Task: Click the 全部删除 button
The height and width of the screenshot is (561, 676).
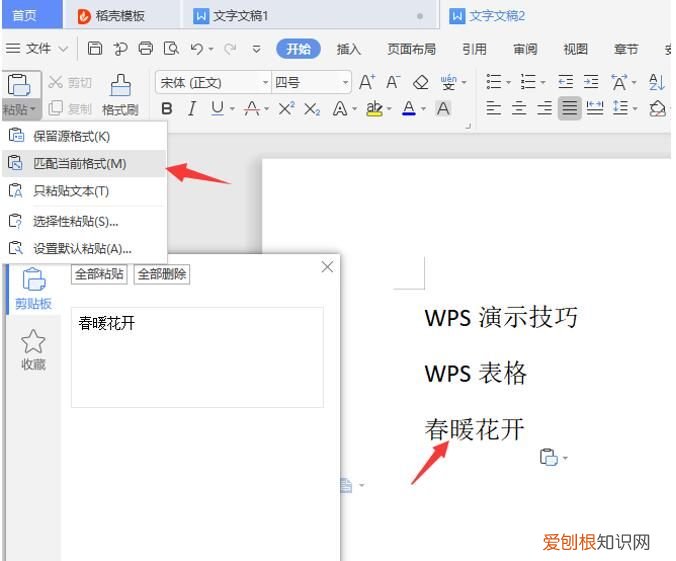Action: click(x=162, y=274)
